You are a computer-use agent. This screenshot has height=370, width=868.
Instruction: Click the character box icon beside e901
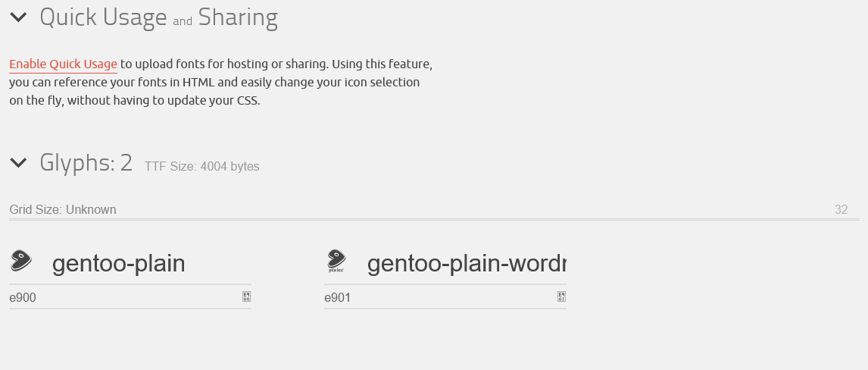(x=561, y=296)
